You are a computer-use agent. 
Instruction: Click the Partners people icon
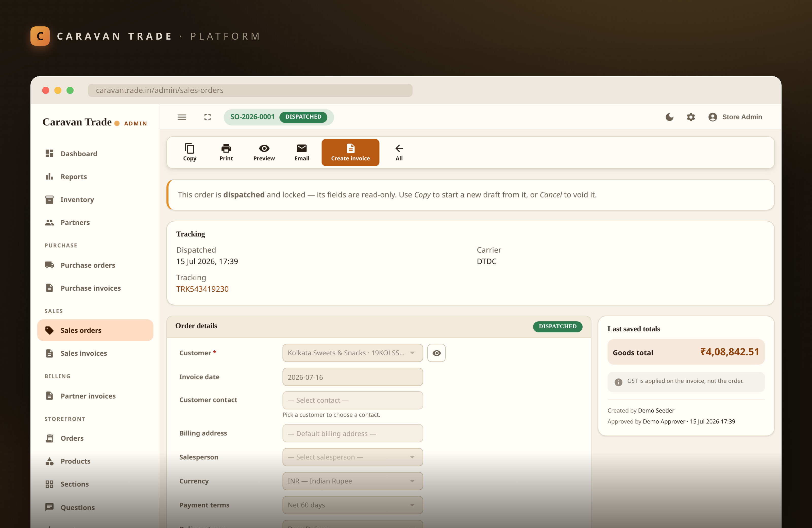click(x=49, y=222)
